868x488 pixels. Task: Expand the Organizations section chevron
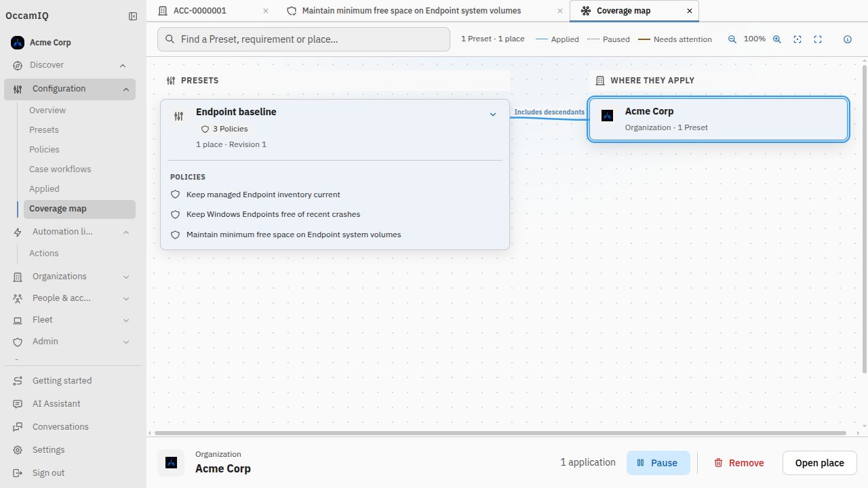[126, 277]
